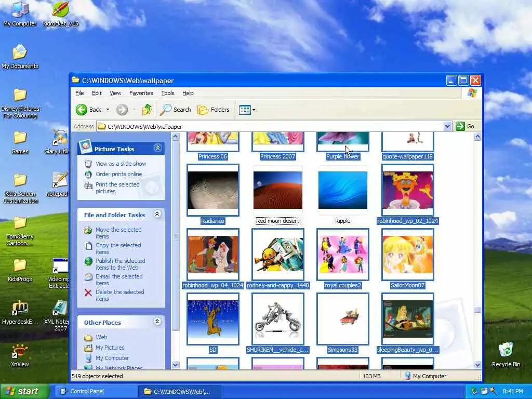Image resolution: width=532 pixels, height=399 pixels.
Task: Select the Ripple wallpaper thumbnail
Action: pyautogui.click(x=343, y=190)
